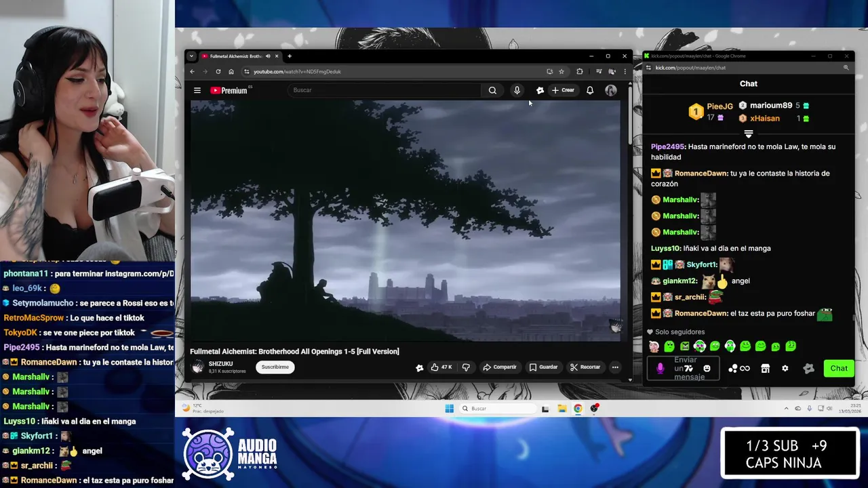Open xHaisan leaderboard entry

pos(774,118)
